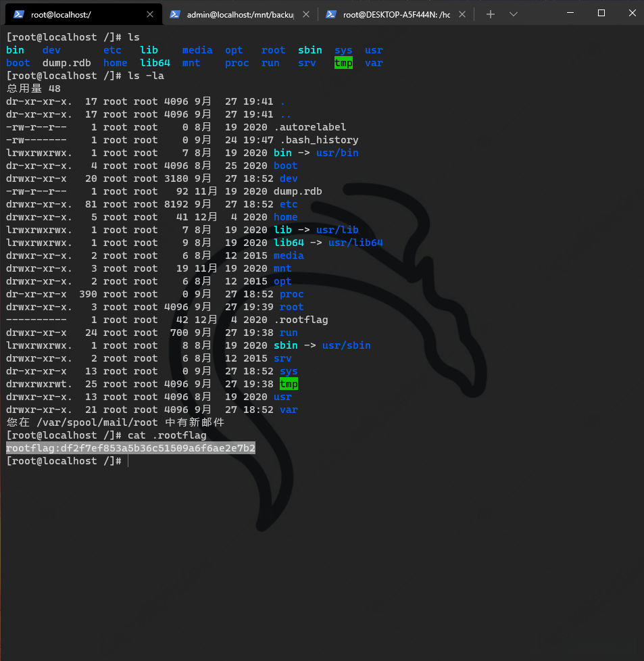Maximize the terminal window
Viewport: 644px width, 661px height.
click(601, 13)
